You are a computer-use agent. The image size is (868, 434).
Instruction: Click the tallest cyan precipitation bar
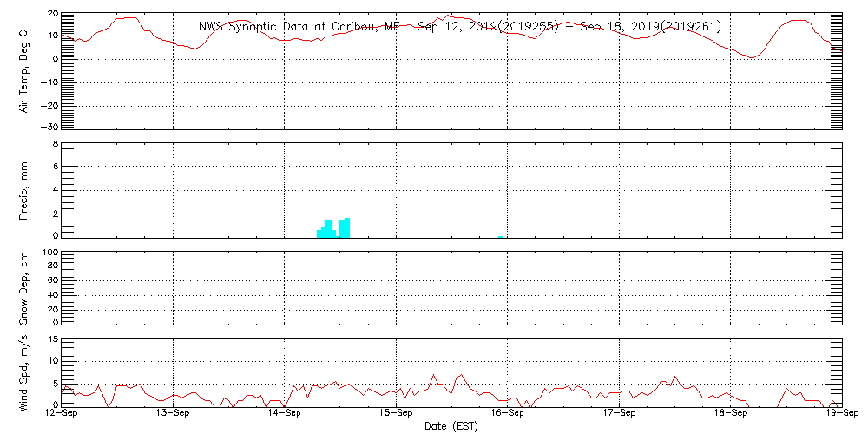click(347, 227)
